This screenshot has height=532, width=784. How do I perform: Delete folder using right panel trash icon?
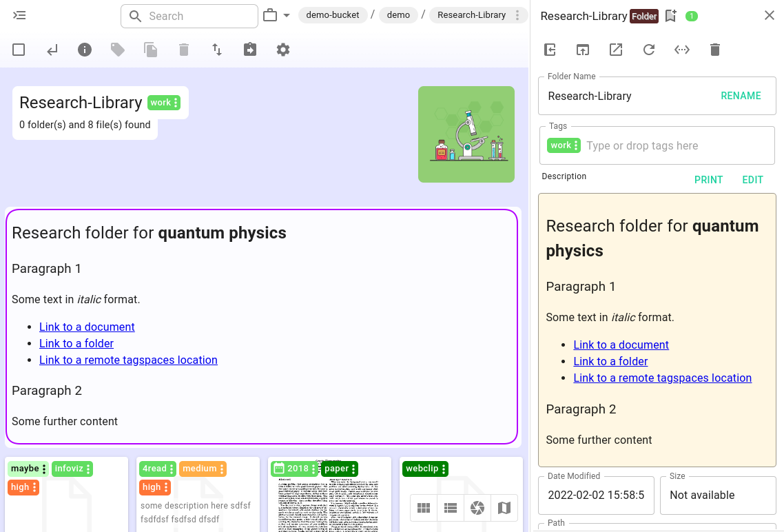(715, 50)
